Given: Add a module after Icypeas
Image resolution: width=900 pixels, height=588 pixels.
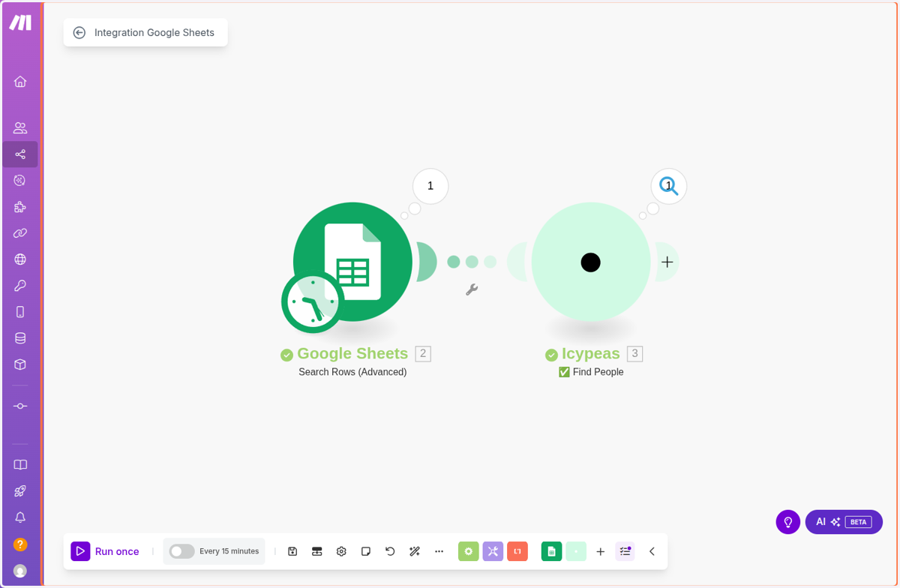Looking at the screenshot, I should click(667, 262).
